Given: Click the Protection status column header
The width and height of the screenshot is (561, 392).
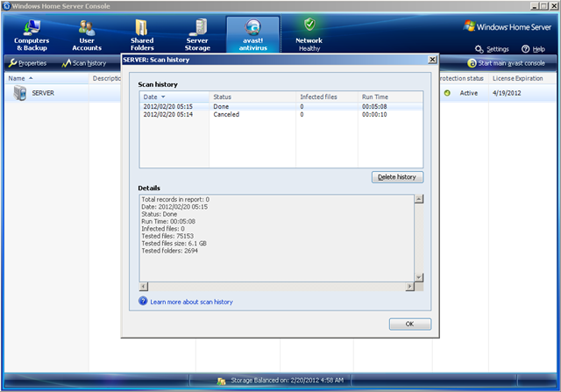Looking at the screenshot, I should [x=462, y=78].
